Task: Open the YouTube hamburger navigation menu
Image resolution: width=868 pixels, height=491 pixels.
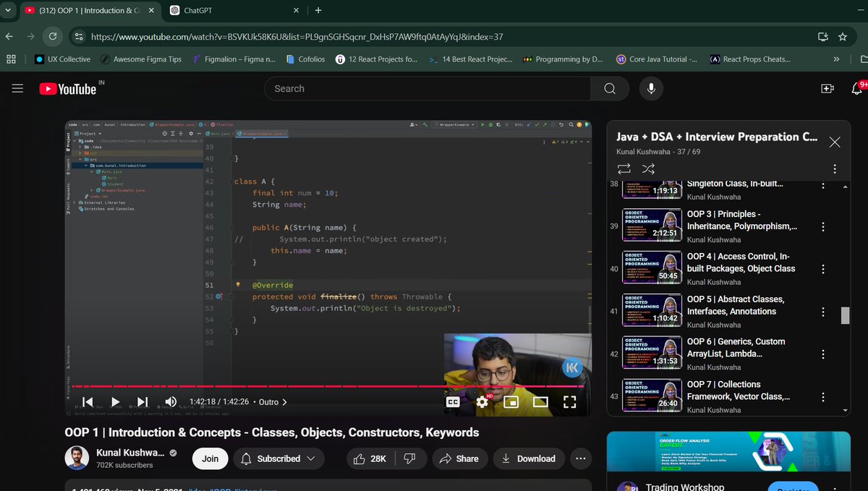Action: point(17,88)
